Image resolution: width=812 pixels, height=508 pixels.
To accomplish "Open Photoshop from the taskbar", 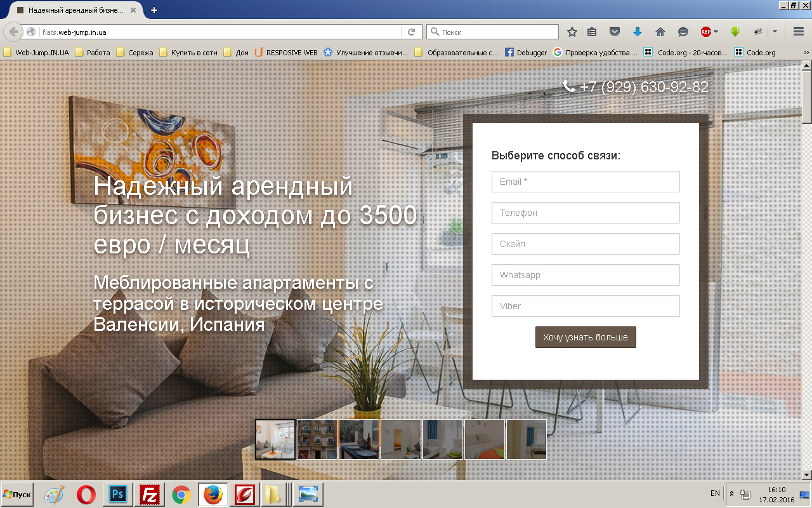I will point(118,494).
